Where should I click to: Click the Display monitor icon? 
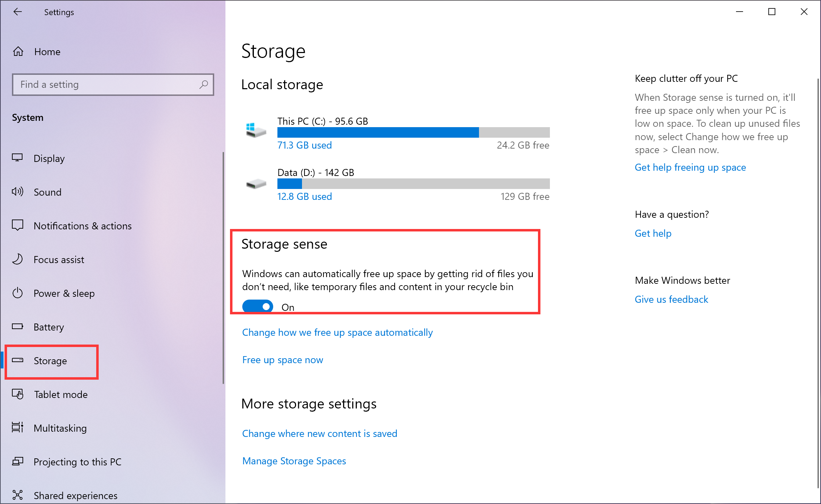pos(18,158)
